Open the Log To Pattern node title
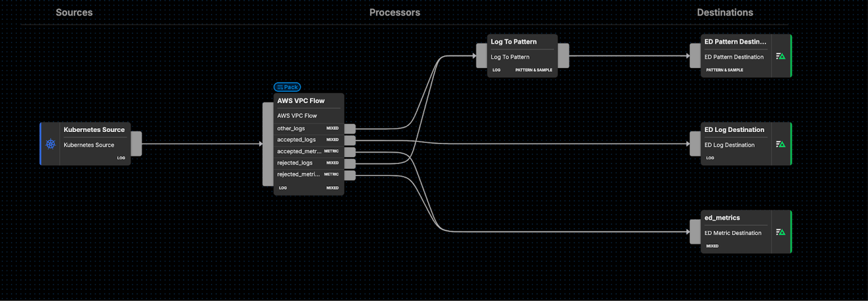 pyautogui.click(x=514, y=42)
